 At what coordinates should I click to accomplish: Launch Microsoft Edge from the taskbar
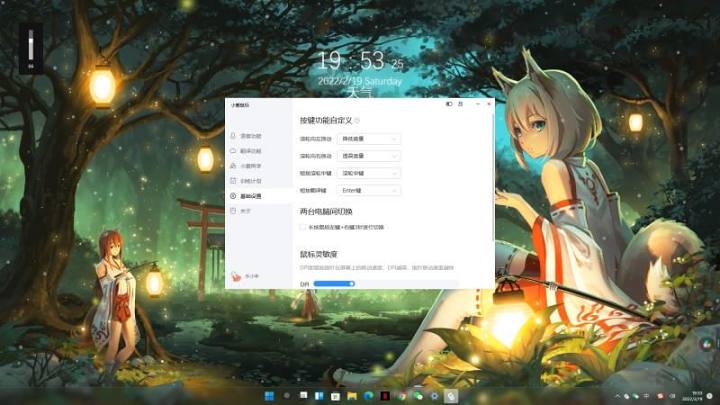[368, 396]
